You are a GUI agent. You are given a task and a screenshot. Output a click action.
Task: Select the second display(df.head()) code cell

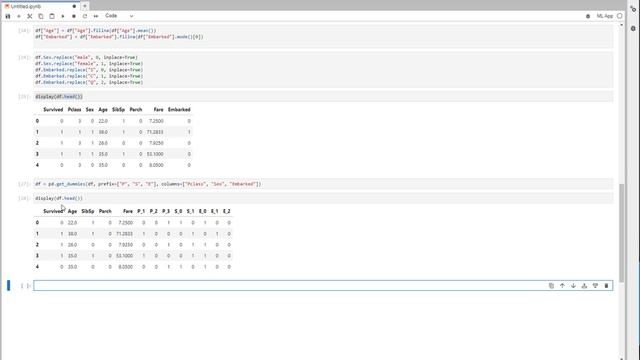coord(323,198)
